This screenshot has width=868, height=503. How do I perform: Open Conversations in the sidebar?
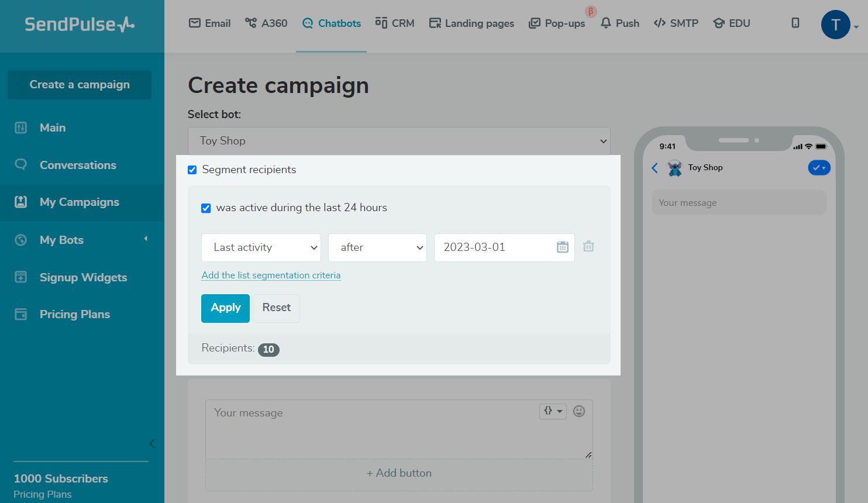[x=78, y=165]
